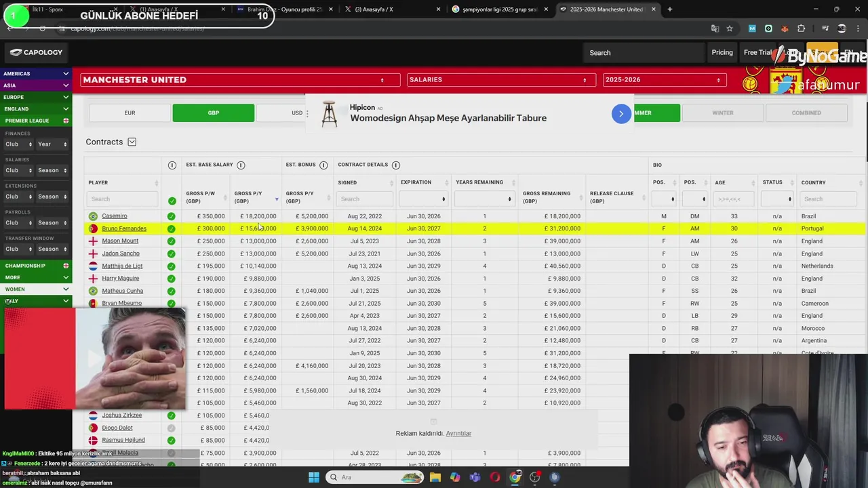
Task: Click the Player search filter field
Action: (x=123, y=199)
